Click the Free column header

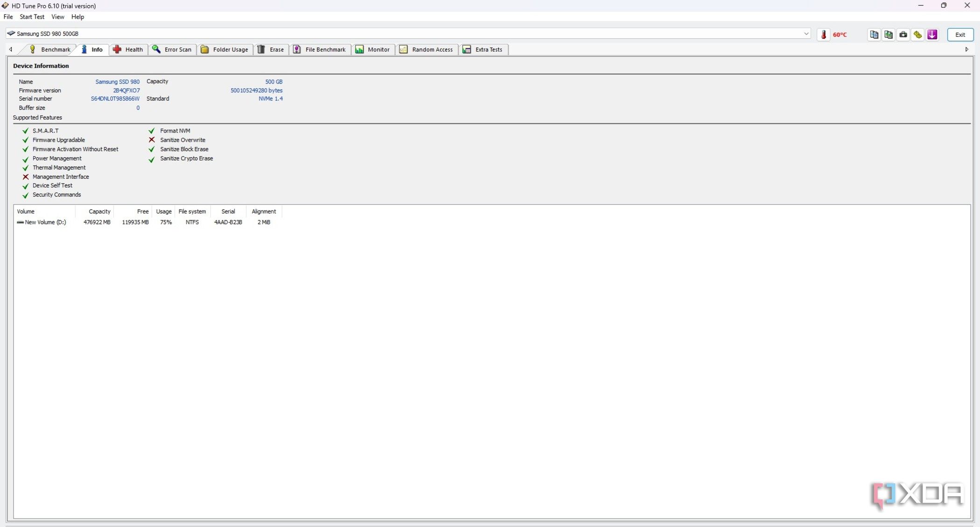pos(133,211)
